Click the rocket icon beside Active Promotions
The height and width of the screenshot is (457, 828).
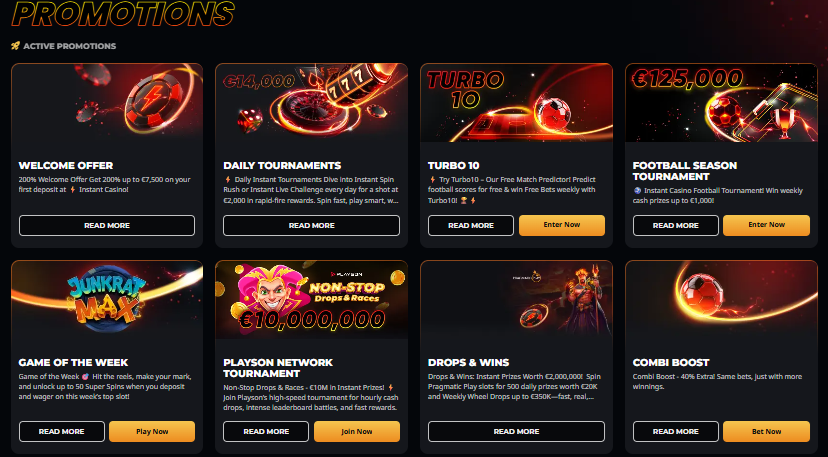pos(15,46)
